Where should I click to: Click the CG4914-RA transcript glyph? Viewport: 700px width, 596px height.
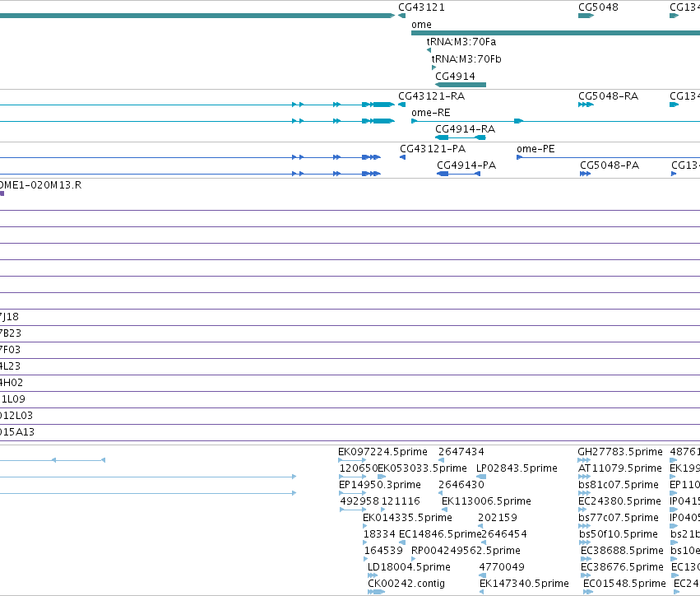[461, 137]
